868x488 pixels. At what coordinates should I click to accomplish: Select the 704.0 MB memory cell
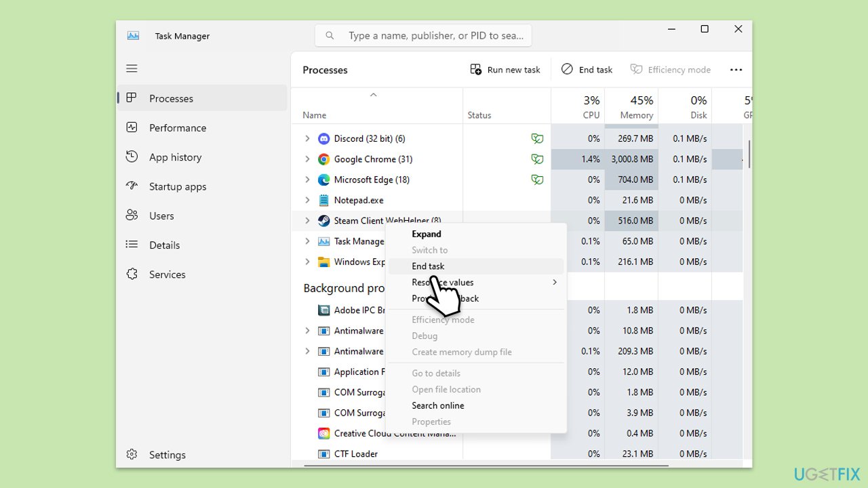click(631, 180)
